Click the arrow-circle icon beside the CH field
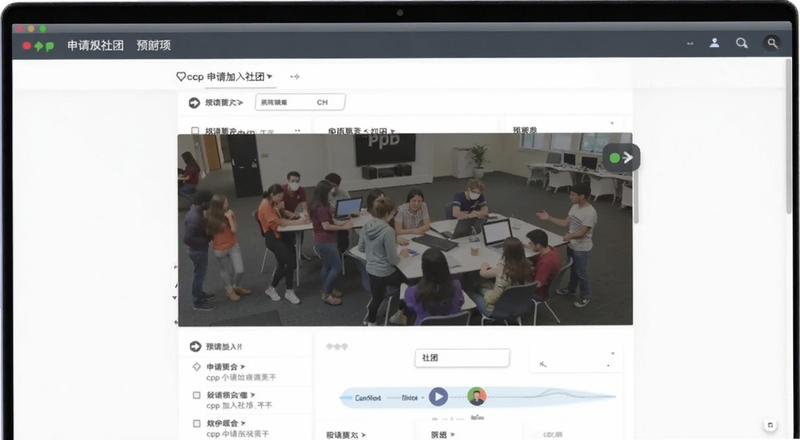This screenshot has height=440, width=800. click(194, 103)
